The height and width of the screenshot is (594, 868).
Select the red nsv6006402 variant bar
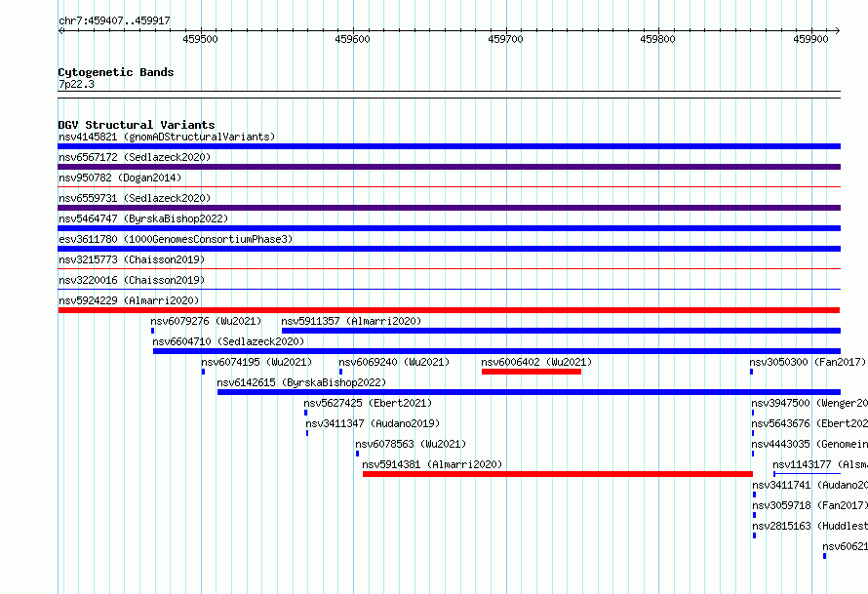point(532,372)
